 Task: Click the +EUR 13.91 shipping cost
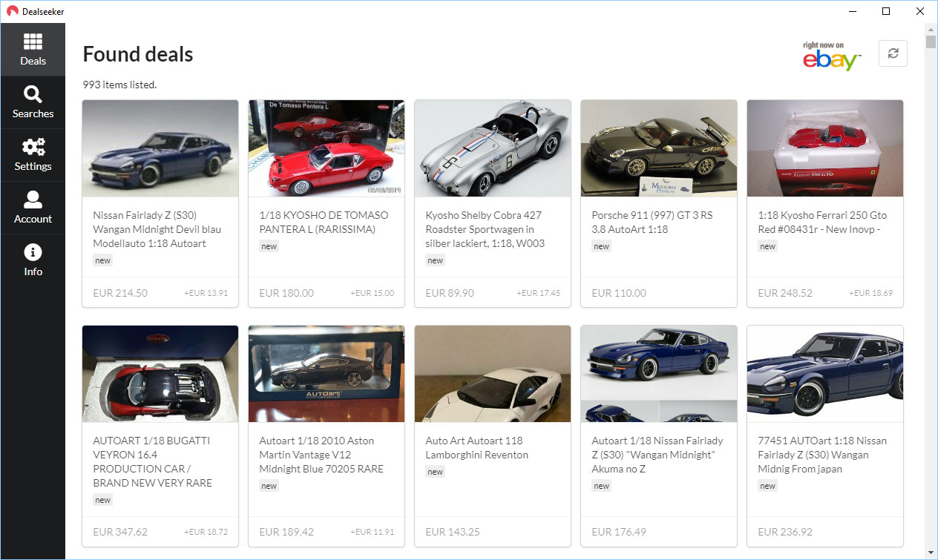click(206, 293)
